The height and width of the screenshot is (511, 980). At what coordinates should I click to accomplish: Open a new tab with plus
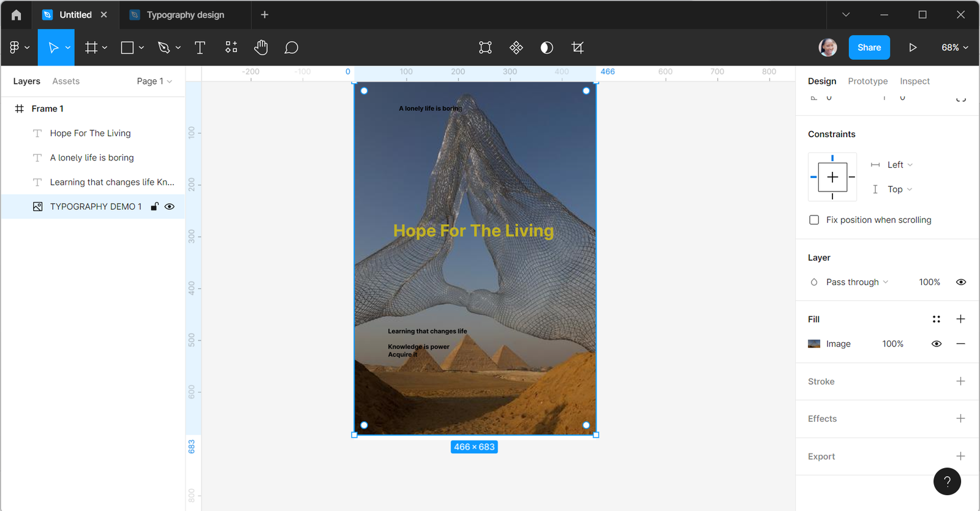[265, 15]
